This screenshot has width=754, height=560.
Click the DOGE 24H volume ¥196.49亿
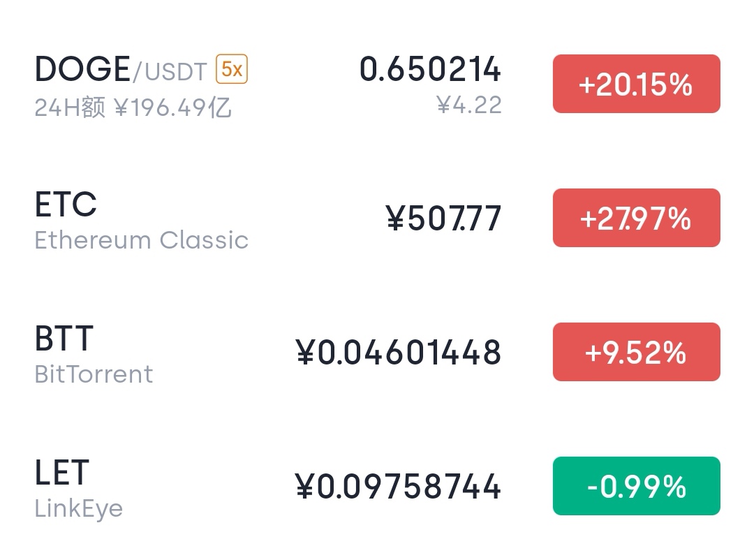(x=172, y=108)
